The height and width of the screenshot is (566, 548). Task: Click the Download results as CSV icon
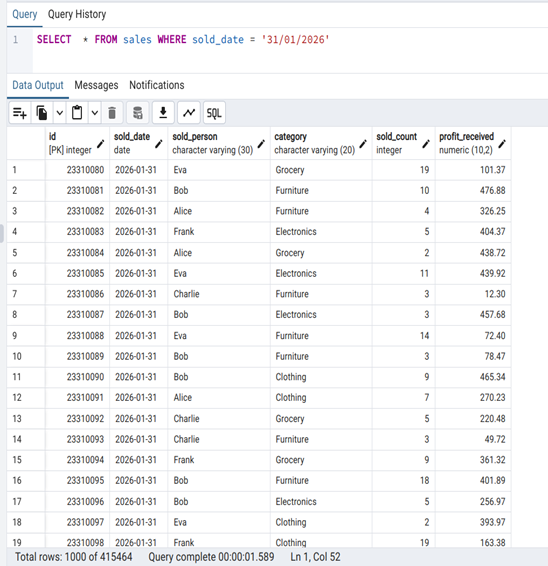163,113
